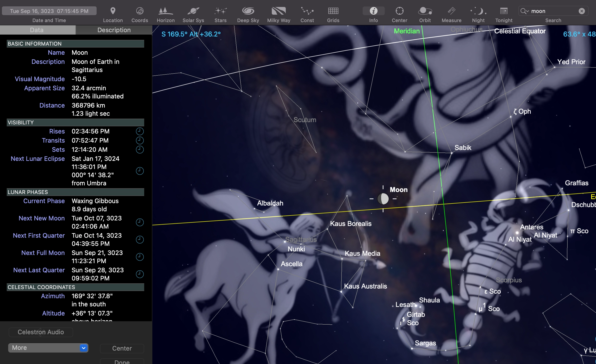Click the Albaldah star label
Viewport: 596px width, 364px height.
tap(270, 203)
